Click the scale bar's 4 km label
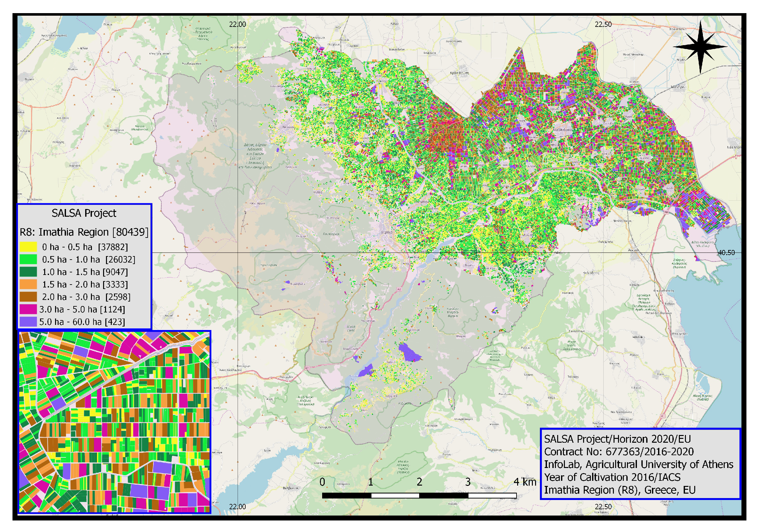This screenshot has width=757, height=532. [x=525, y=482]
